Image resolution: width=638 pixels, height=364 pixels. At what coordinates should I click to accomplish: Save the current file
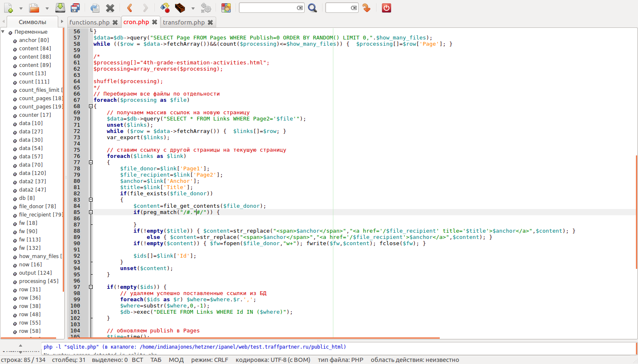[60, 8]
